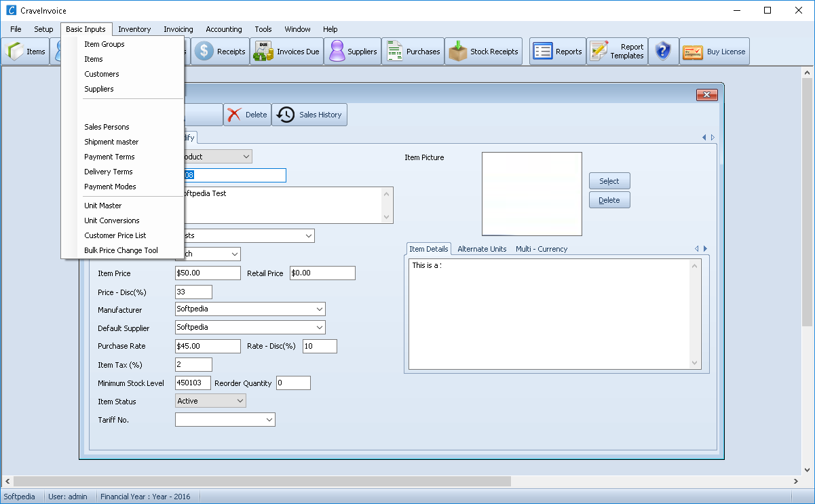Click the Purchases toolbar icon
The height and width of the screenshot is (504, 815).
(x=413, y=52)
